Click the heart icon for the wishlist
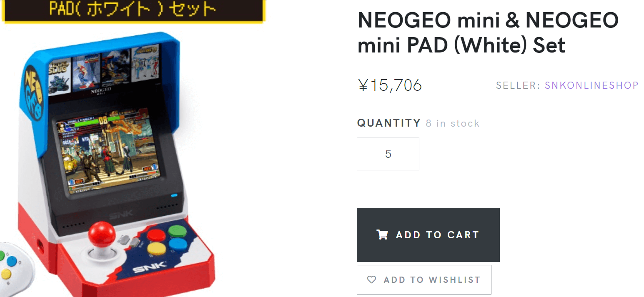 coord(371,280)
